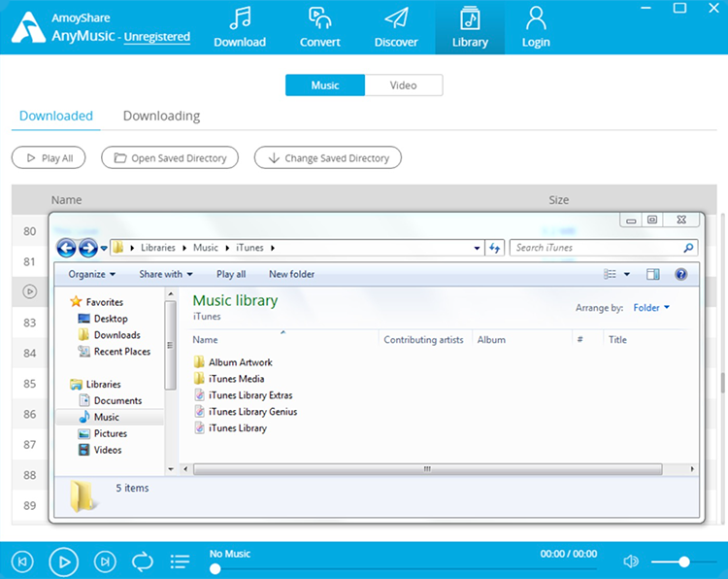Click iTunes in the address bar
The image size is (728, 579).
[249, 248]
